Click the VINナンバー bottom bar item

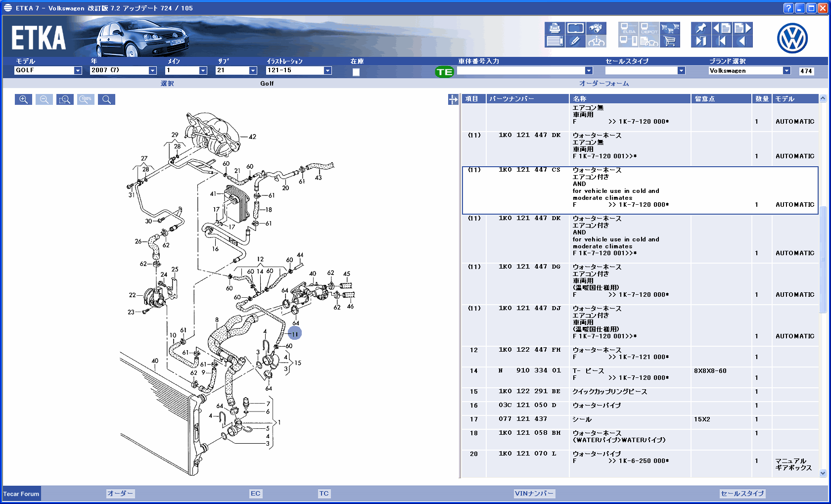(x=534, y=494)
